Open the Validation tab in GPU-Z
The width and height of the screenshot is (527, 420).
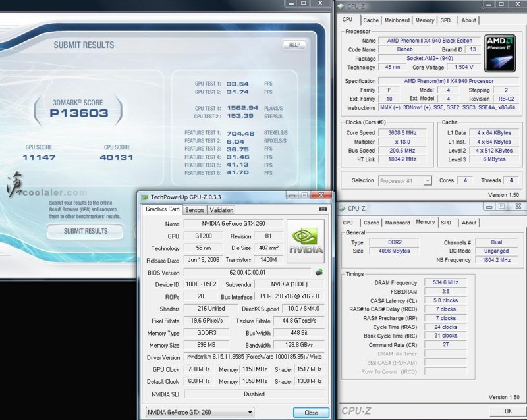(x=221, y=210)
